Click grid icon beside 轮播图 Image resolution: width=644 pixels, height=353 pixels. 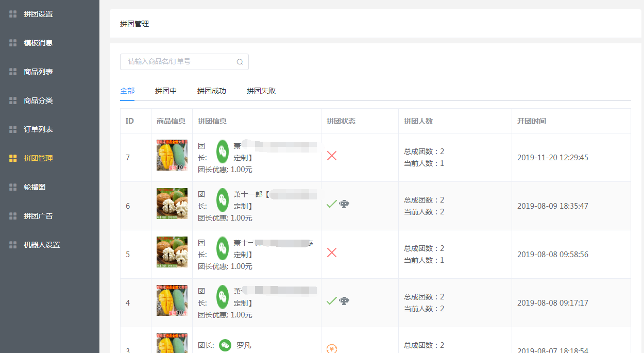[x=13, y=187]
